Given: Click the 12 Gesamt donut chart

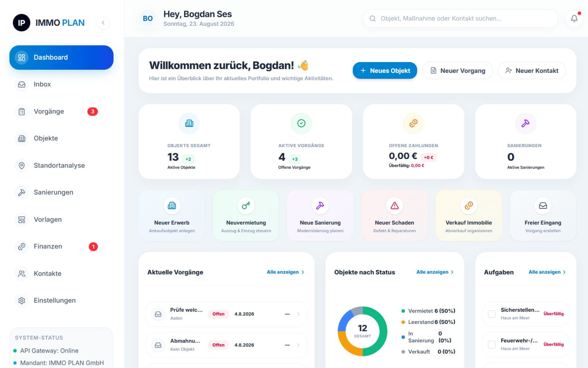Looking at the screenshot, I should [362, 331].
